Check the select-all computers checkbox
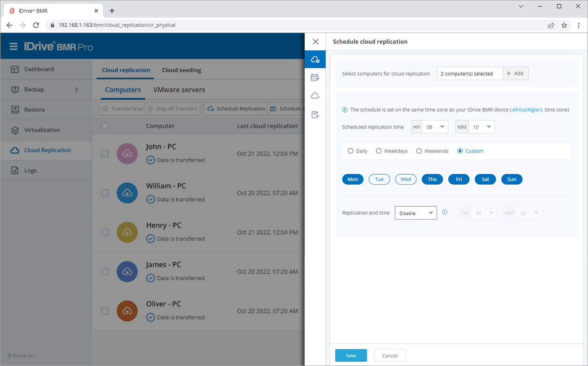This screenshot has height=366, width=588. (105, 126)
